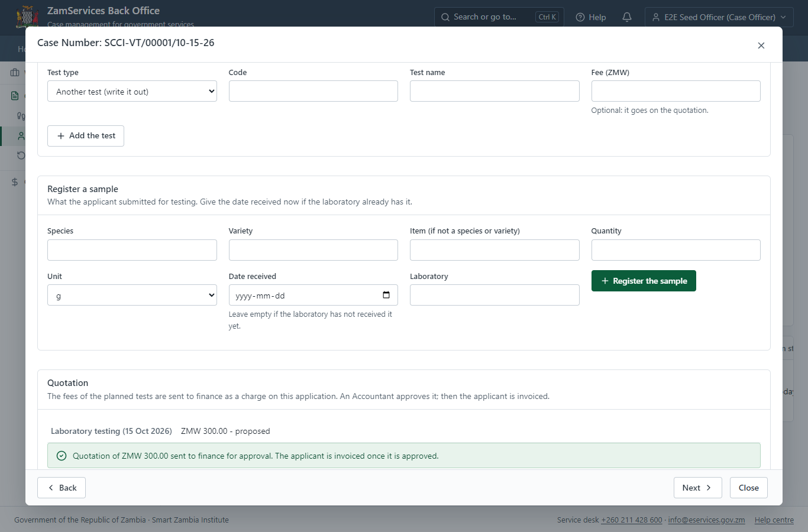This screenshot has width=808, height=532.
Task: Click the Laboratory testing (15 Oct 2026) entry
Action: point(111,431)
